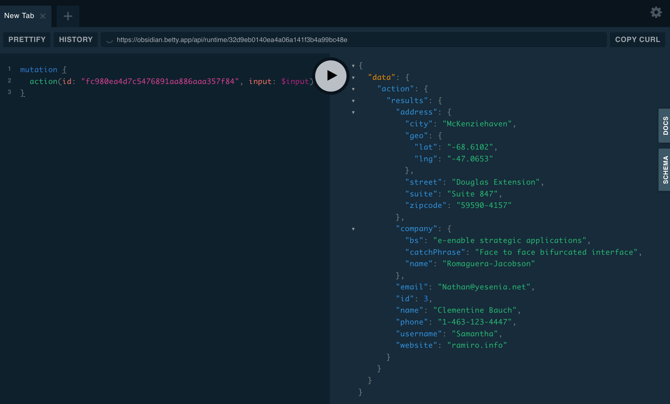Viewport: 670px width, 404px height.
Task: Open the settings gear icon
Action: pyautogui.click(x=656, y=12)
